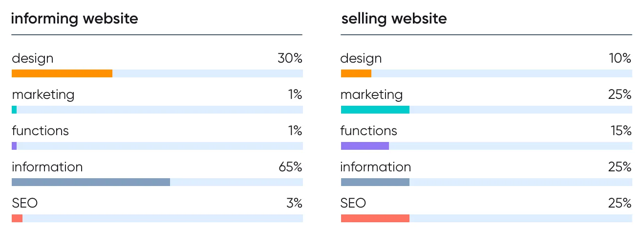Select the 3% SEO value for informing website
The width and height of the screenshot is (644, 234).
click(x=295, y=204)
